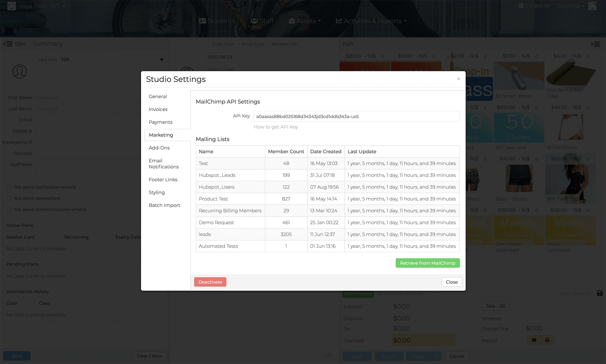Click the Product Test mailing list name
This screenshot has height=364, width=606.
coord(213,199)
